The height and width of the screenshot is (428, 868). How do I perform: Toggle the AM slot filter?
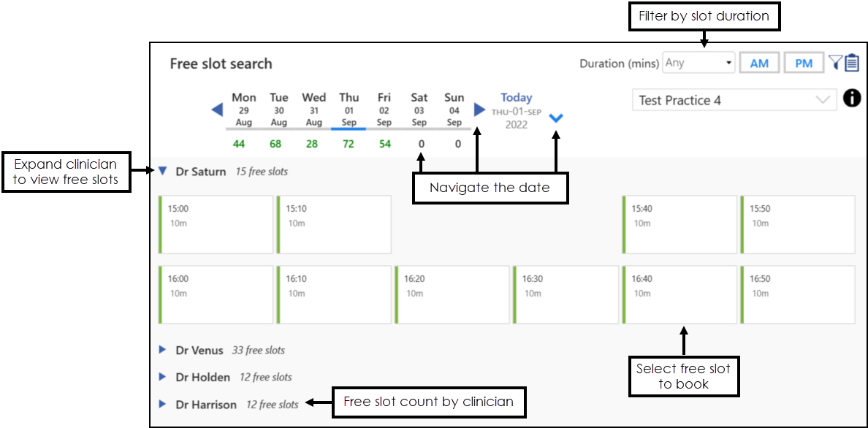759,64
